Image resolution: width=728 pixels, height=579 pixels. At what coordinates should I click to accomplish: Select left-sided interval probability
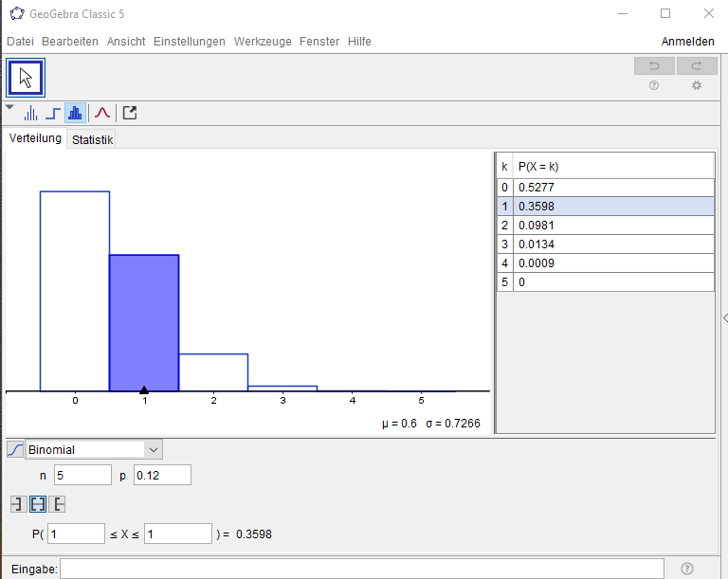pos(18,504)
